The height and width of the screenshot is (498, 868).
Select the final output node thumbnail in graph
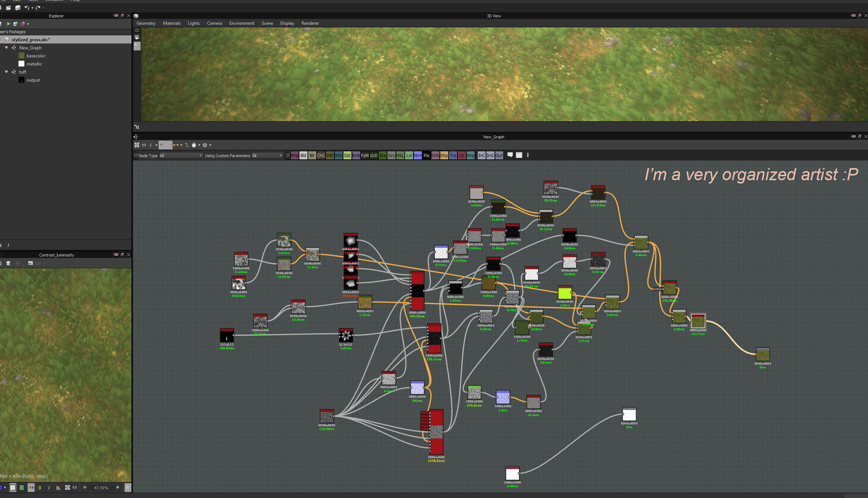[x=762, y=355]
